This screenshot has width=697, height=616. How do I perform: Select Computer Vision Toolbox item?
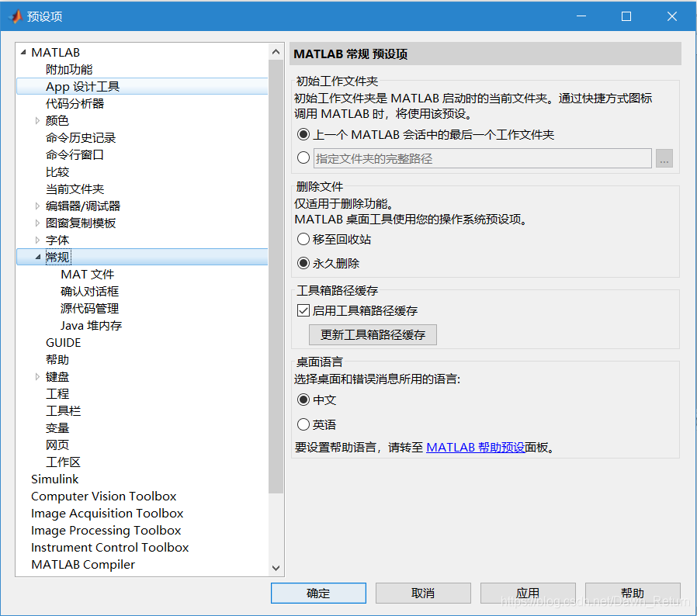103,496
